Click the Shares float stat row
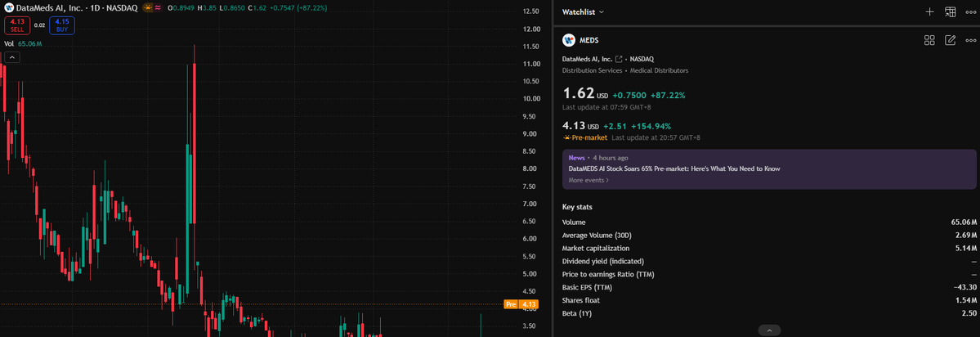The height and width of the screenshot is (337, 980). click(769, 300)
